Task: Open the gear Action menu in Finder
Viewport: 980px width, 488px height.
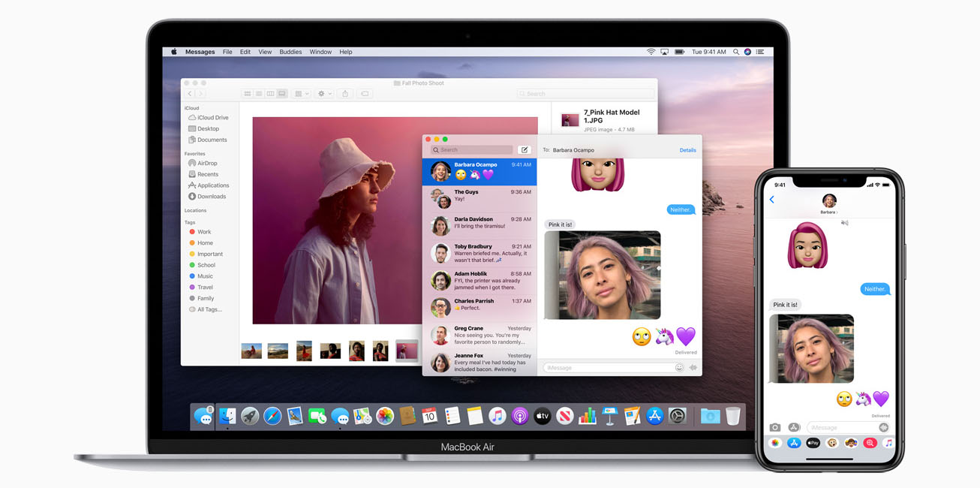Action: coord(324,94)
